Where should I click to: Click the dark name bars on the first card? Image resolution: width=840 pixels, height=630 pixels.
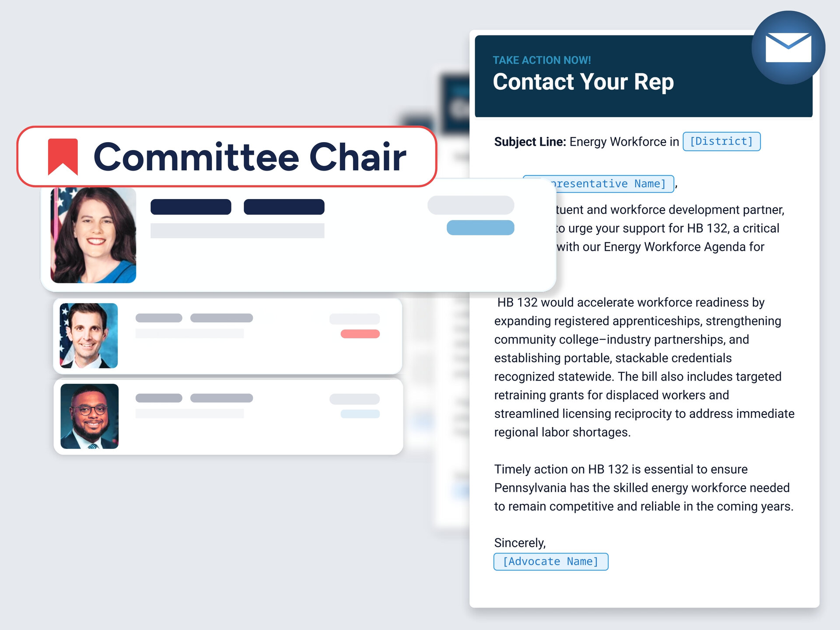[237, 207]
